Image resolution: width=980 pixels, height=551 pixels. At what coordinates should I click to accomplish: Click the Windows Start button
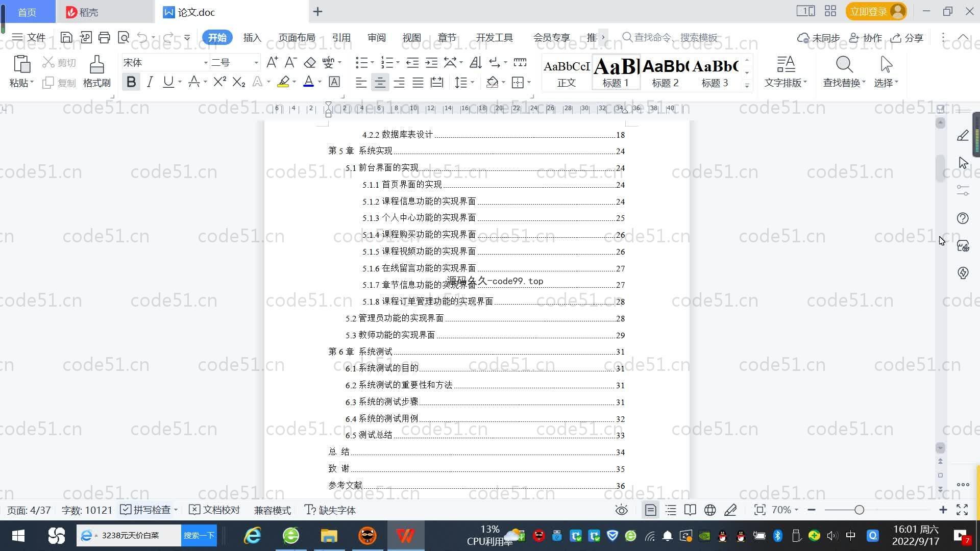(18, 535)
